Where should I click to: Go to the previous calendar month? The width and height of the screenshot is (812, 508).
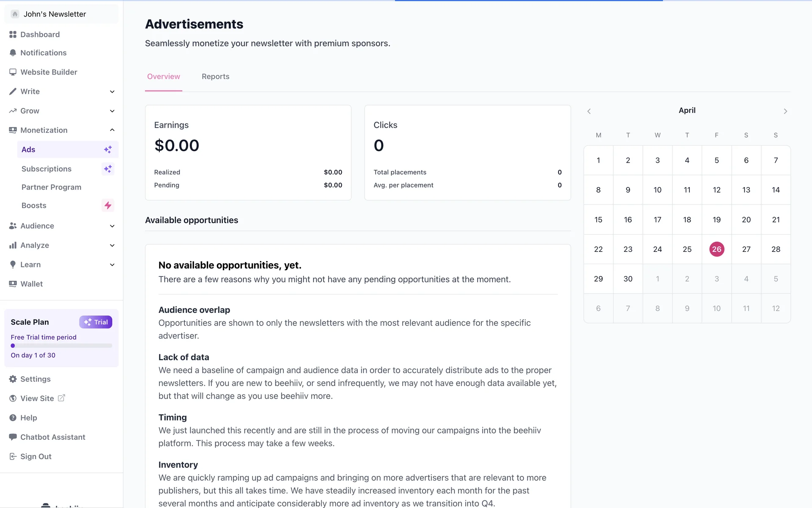pyautogui.click(x=589, y=111)
